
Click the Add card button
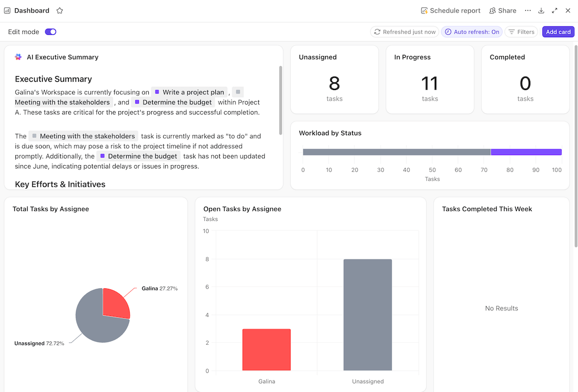click(558, 31)
